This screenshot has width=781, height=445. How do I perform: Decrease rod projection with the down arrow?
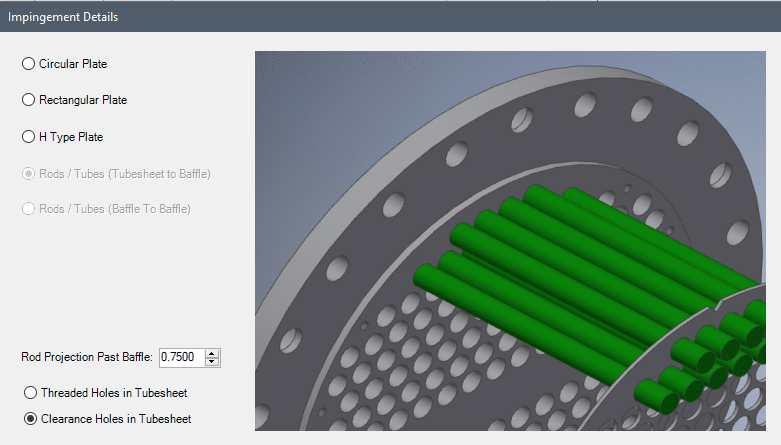211,362
